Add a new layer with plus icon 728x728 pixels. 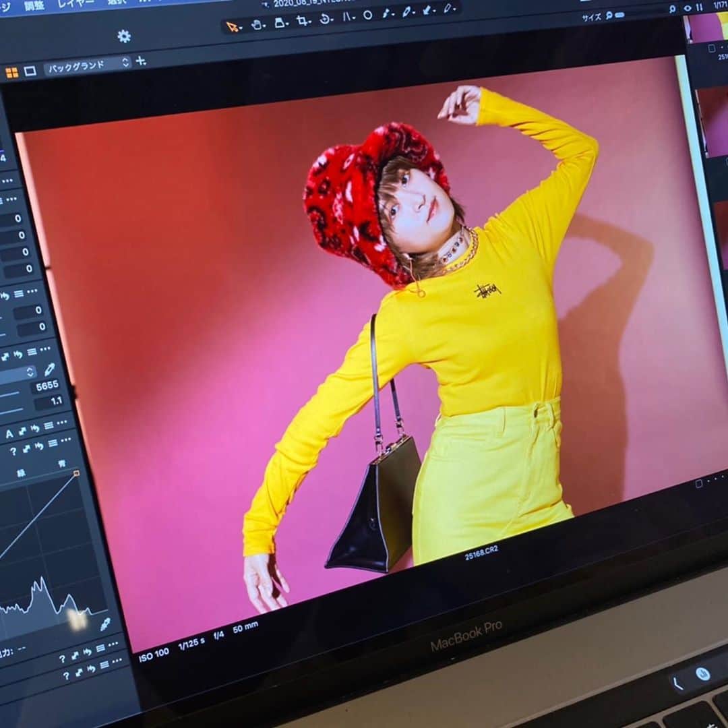141,61
